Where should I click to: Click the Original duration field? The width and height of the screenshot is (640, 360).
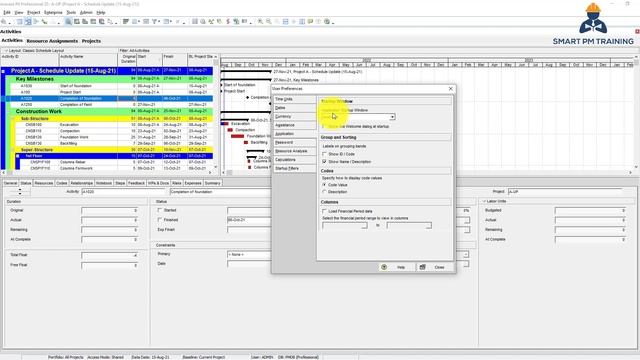coord(109,211)
